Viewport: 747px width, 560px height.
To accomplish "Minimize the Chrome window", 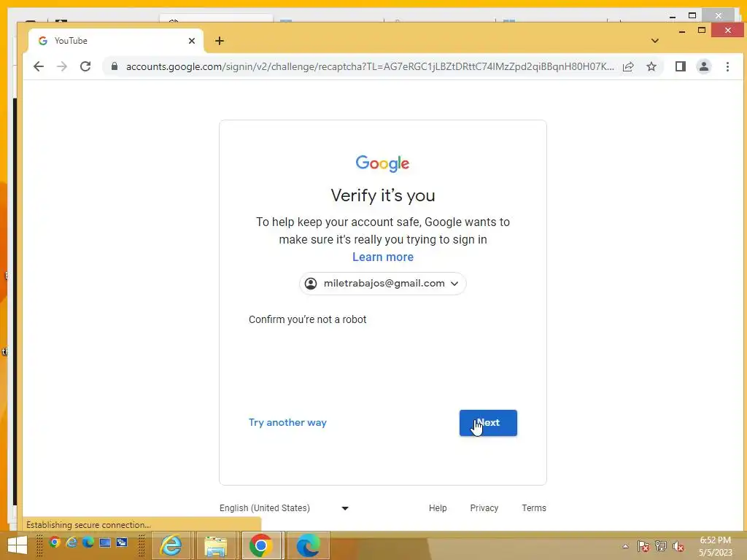I will (682, 31).
